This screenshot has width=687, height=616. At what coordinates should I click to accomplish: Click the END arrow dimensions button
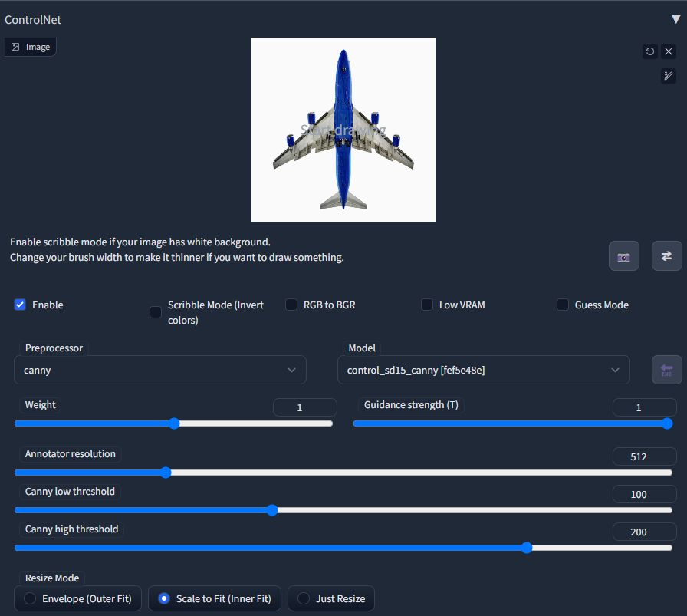666,369
